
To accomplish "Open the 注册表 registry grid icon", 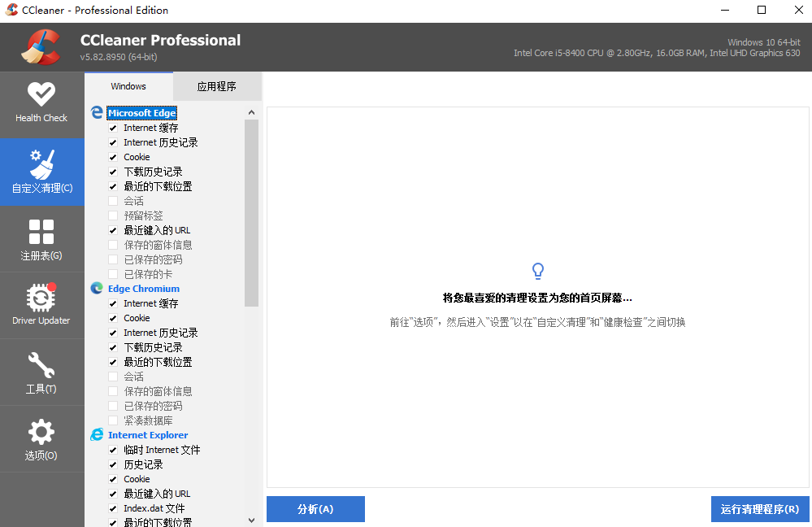I will (x=41, y=232).
